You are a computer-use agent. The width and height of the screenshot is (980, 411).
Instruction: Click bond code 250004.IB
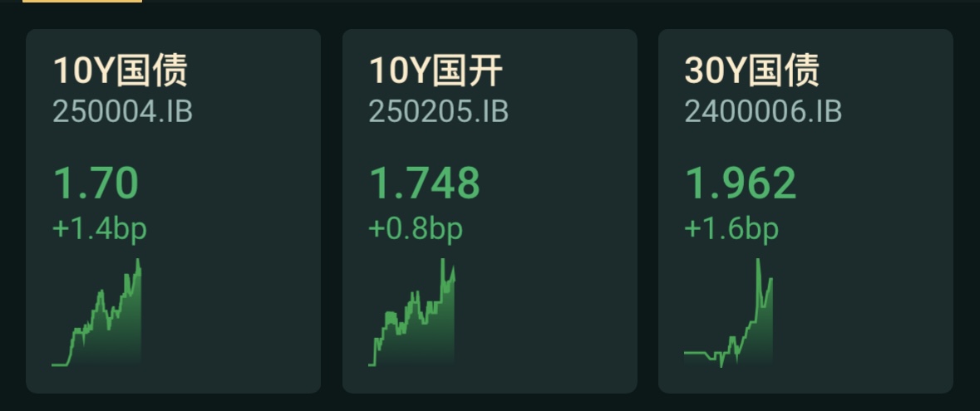pos(122,112)
